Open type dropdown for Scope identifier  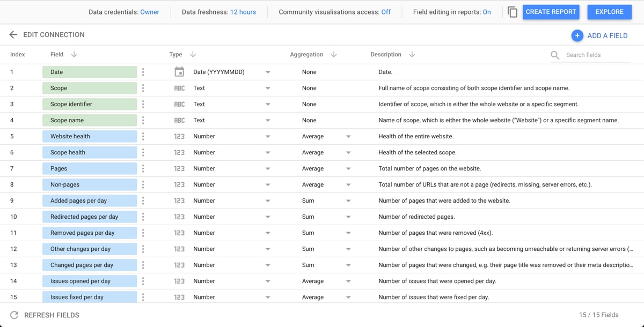(x=268, y=105)
